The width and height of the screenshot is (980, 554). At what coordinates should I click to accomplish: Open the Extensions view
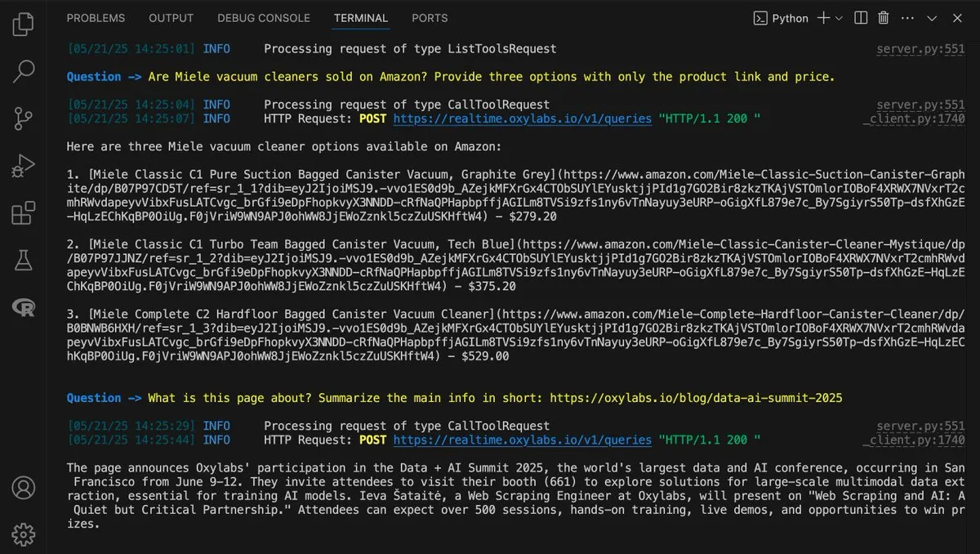point(23,212)
